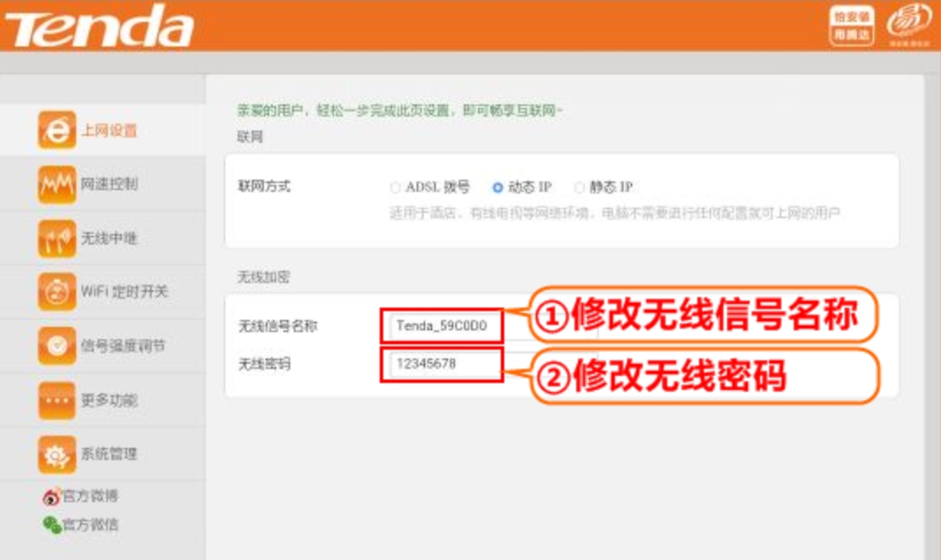Open the 更多功能 more features icon

57,400
